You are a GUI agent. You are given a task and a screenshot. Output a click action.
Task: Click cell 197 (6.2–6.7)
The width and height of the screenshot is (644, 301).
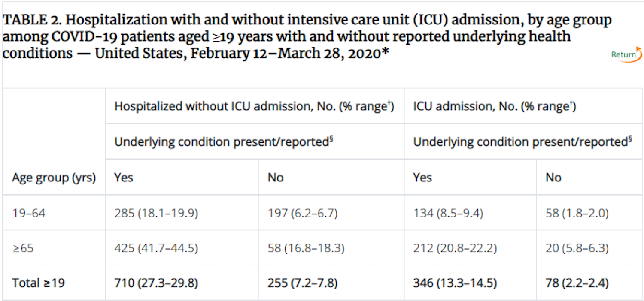point(302,213)
